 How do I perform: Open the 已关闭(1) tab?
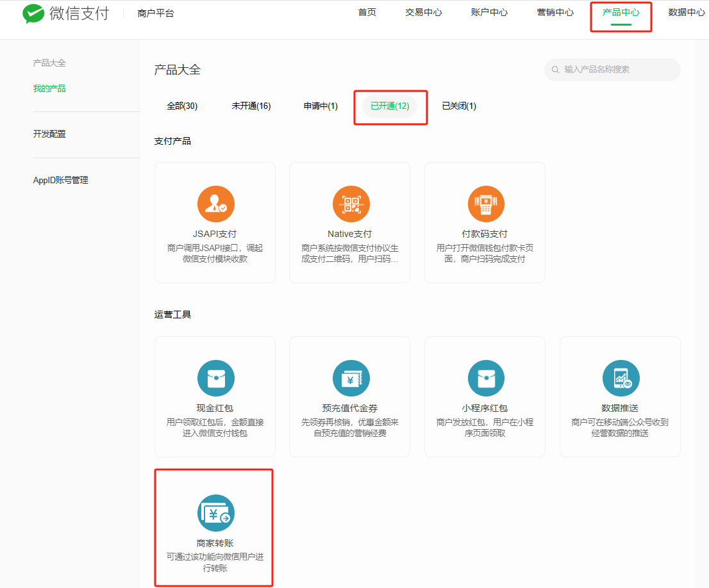pyautogui.click(x=459, y=106)
